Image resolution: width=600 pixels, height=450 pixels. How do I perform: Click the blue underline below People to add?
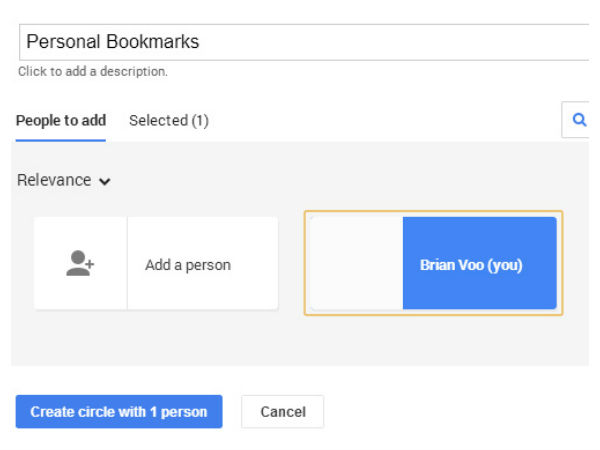pyautogui.click(x=60, y=140)
